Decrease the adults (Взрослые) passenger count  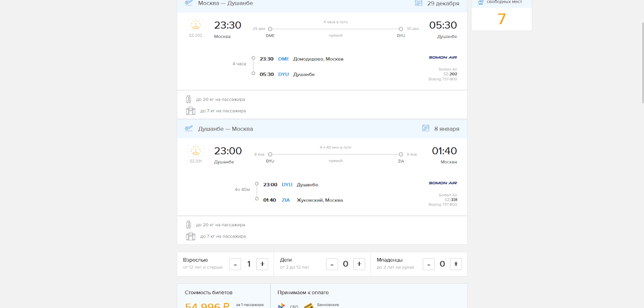(x=235, y=264)
